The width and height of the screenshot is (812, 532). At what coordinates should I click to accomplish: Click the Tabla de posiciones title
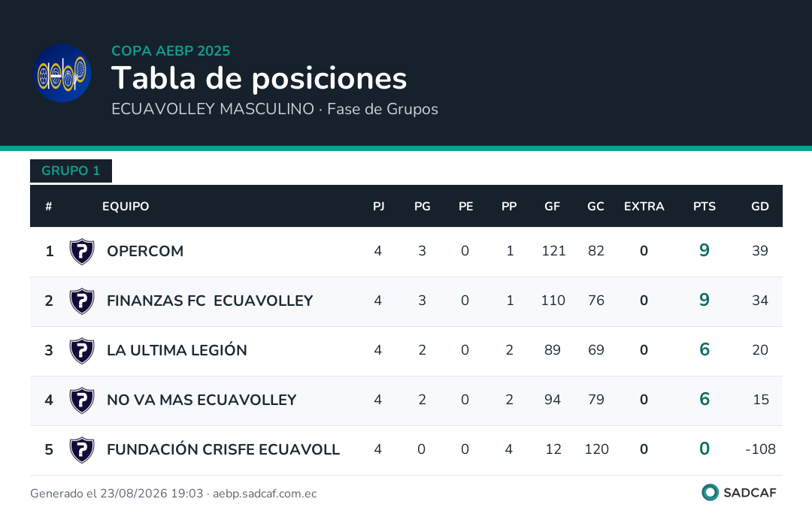[259, 79]
